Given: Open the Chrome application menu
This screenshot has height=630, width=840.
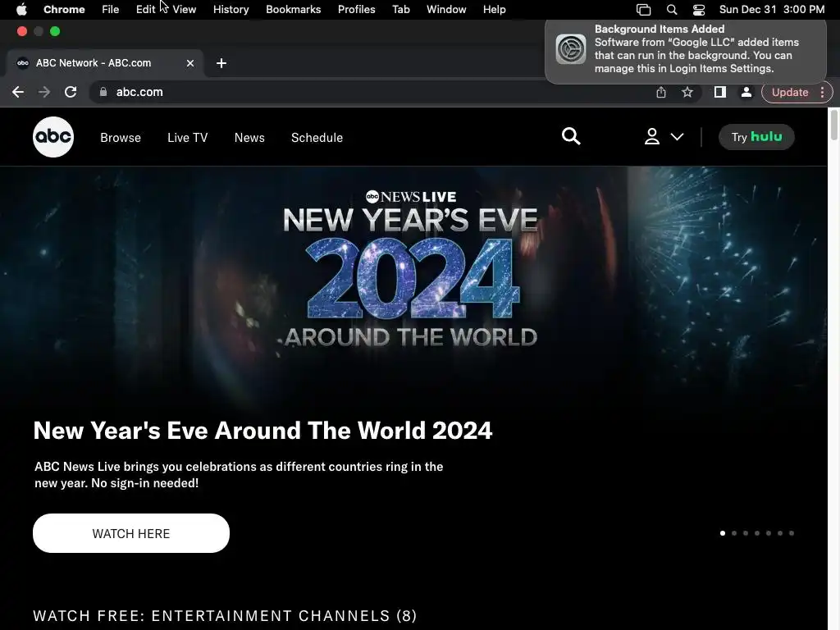Looking at the screenshot, I should (64, 10).
